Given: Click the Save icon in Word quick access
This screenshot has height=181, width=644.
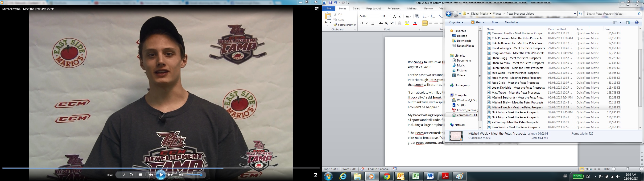Looking at the screenshot, I should [330, 3].
